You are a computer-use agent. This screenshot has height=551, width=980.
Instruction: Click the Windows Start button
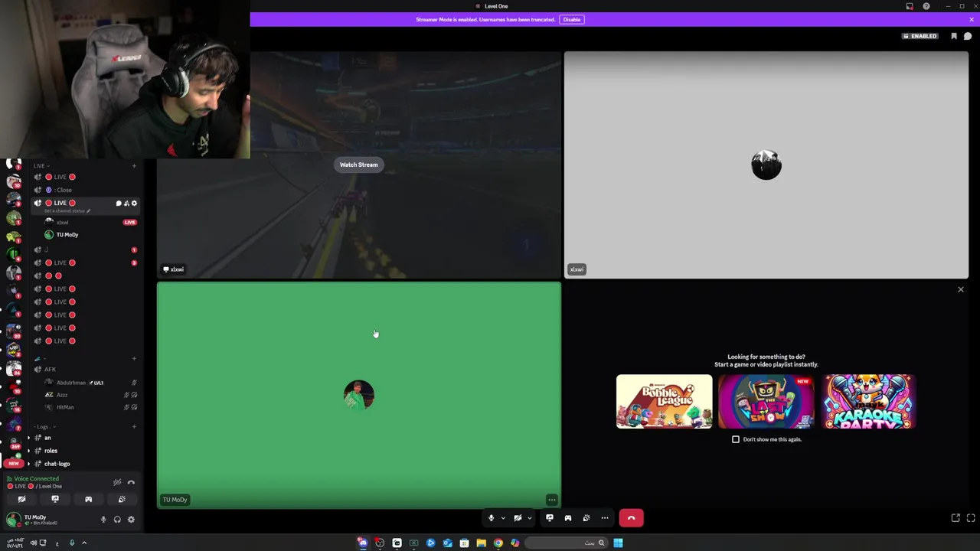618,543
